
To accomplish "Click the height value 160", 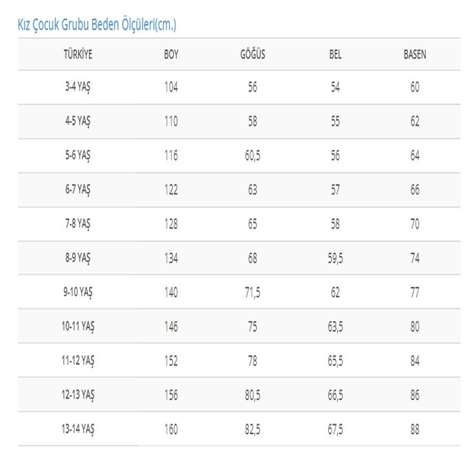I will tap(171, 430).
